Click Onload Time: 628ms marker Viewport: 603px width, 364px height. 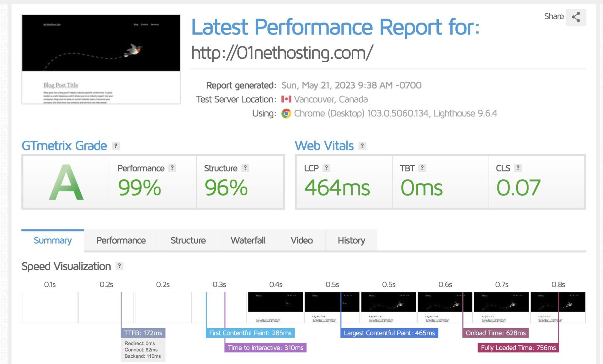496,333
